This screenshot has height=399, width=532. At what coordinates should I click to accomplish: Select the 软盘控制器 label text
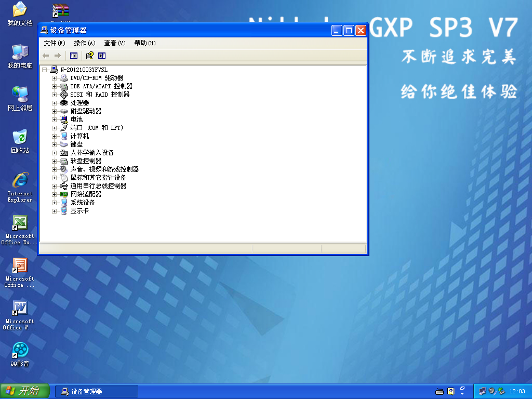(86, 161)
